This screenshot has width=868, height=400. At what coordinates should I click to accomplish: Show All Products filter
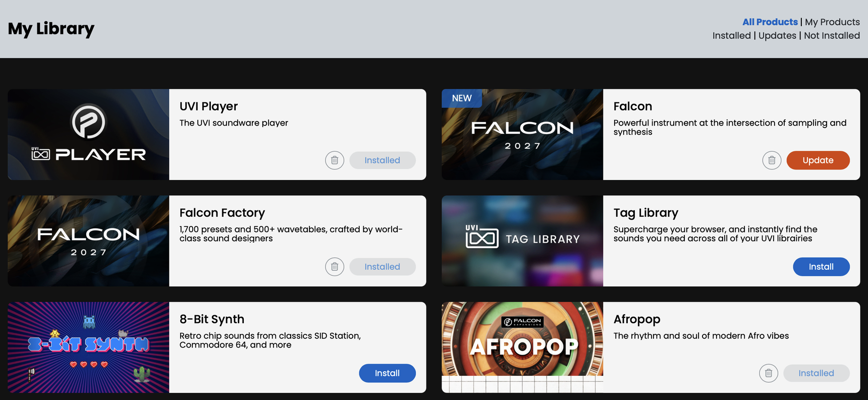[770, 22]
